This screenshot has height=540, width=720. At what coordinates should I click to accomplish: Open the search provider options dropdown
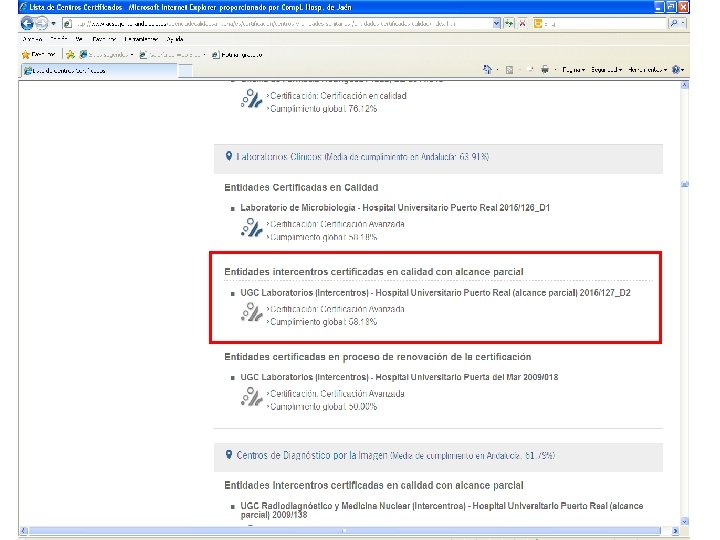click(x=683, y=23)
